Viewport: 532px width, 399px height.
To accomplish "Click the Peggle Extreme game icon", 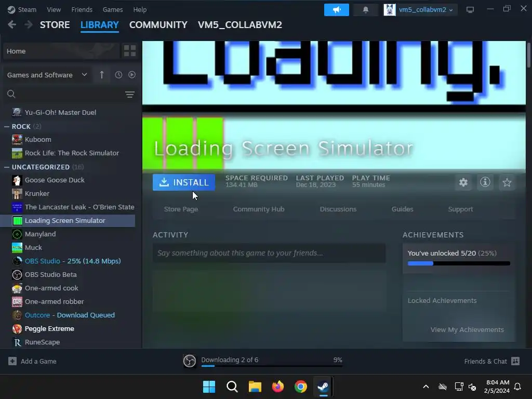I will 17,329.
